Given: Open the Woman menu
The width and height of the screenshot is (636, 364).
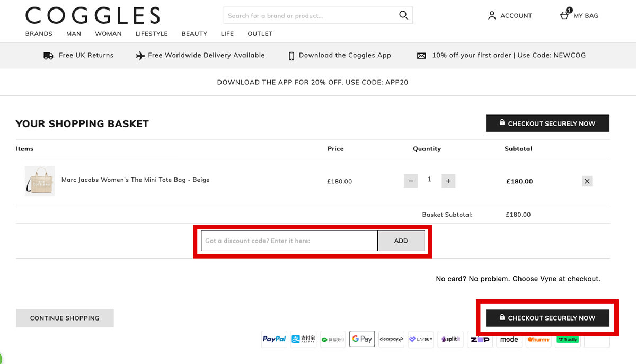Looking at the screenshot, I should click(108, 34).
